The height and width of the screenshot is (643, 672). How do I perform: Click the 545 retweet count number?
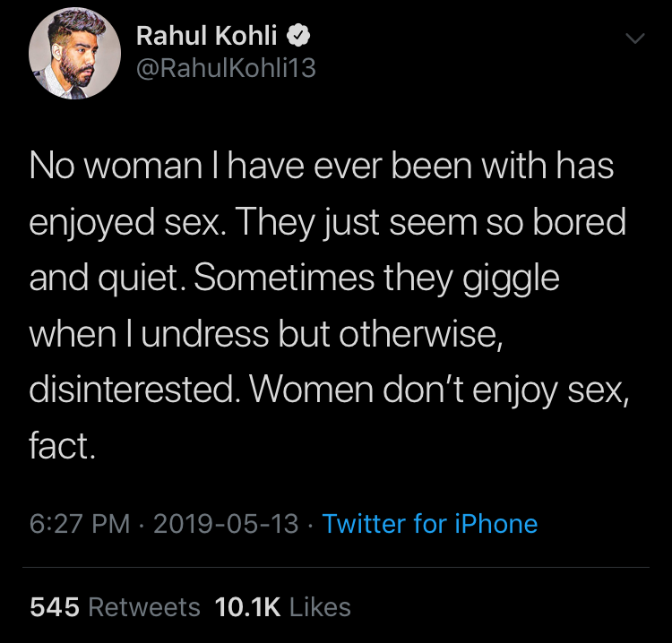[55, 607]
